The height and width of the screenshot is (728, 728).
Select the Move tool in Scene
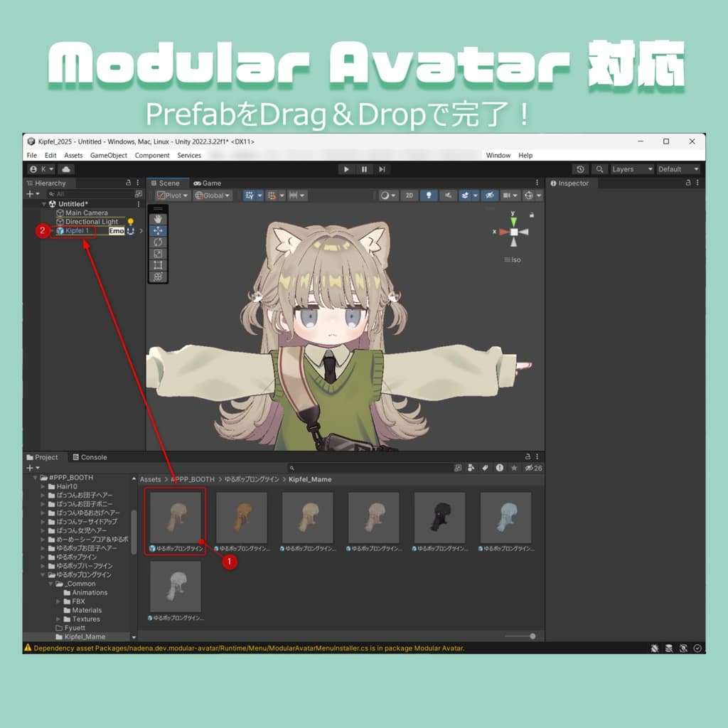pos(158,231)
